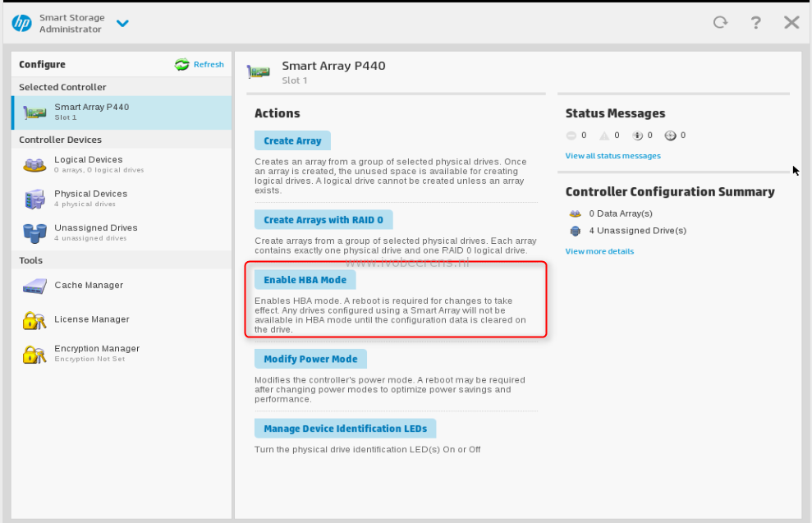Click the 'Controller Configuration Summary' heading
Screen dimensions: 812x523
tap(670, 191)
